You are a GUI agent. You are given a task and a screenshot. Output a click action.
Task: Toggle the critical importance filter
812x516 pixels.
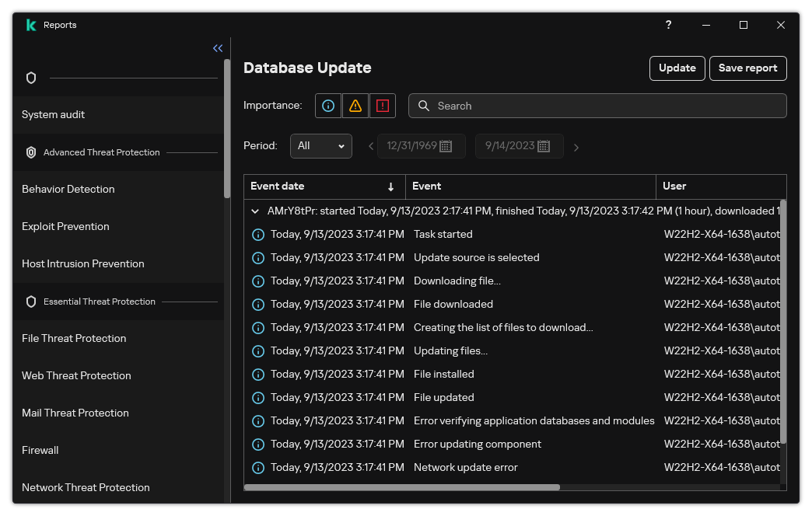pos(383,106)
